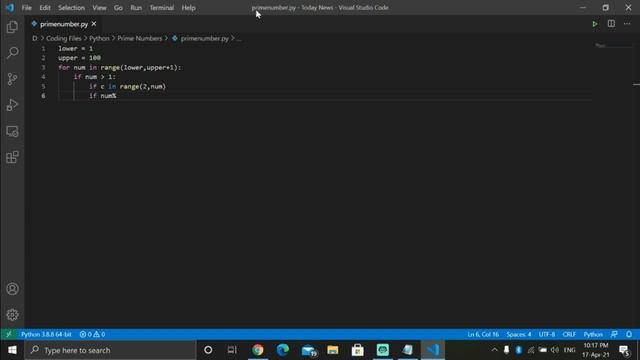The height and width of the screenshot is (360, 640).
Task: Open the Explorer view in activity bar
Action: (12, 27)
